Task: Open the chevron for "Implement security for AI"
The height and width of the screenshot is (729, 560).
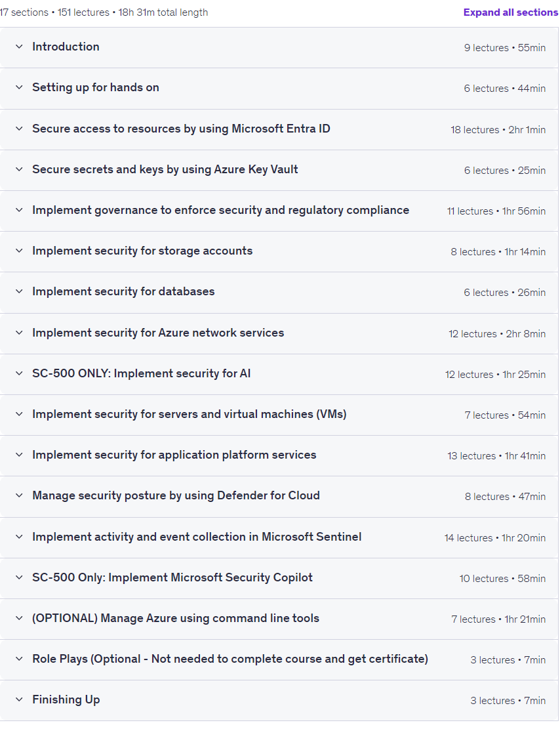Action: coord(19,373)
